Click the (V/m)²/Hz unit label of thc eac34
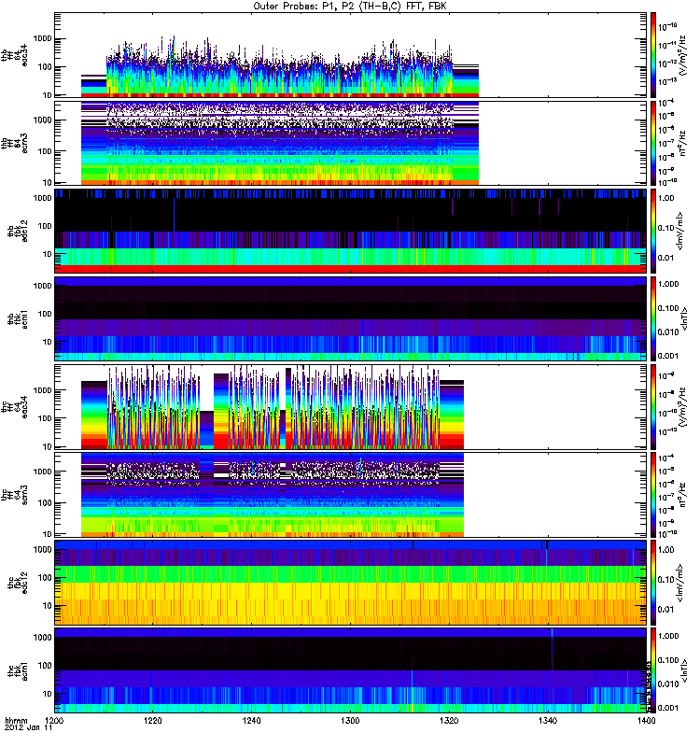 [683, 407]
